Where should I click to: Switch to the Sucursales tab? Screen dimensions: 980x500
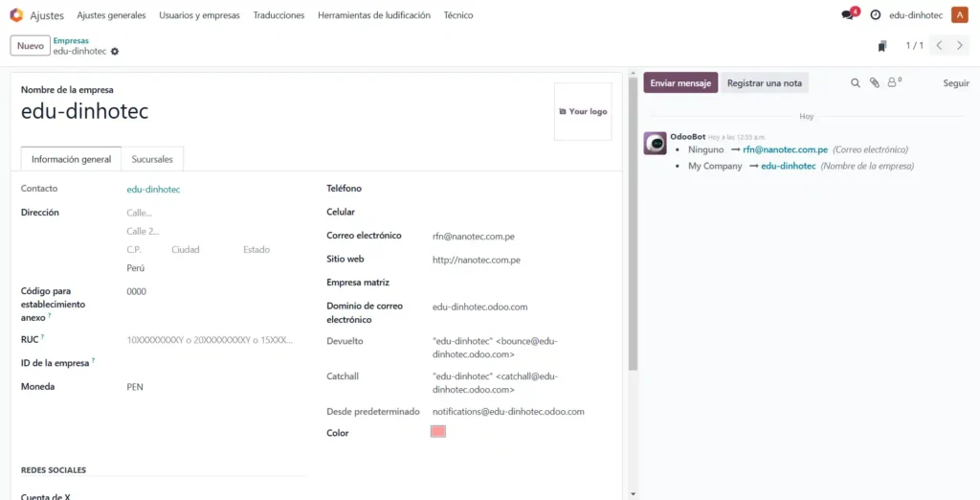pos(152,159)
